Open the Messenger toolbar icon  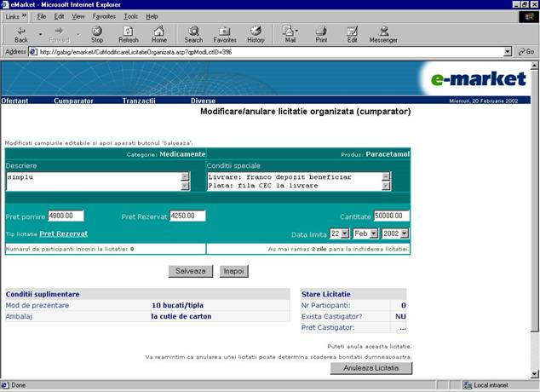click(383, 33)
